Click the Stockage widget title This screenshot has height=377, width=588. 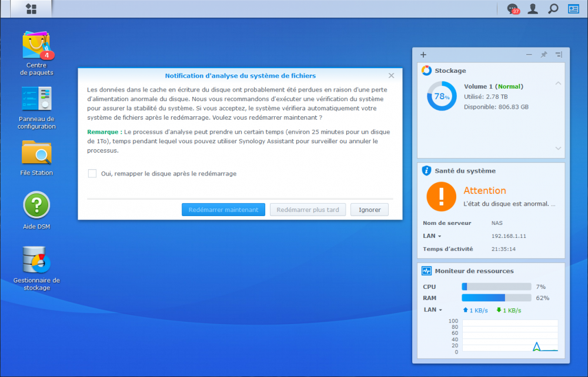pos(450,70)
